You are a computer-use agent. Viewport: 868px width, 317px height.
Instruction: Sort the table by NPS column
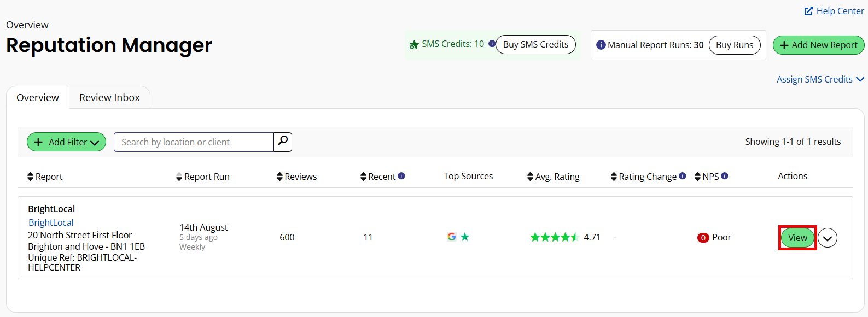click(x=707, y=177)
